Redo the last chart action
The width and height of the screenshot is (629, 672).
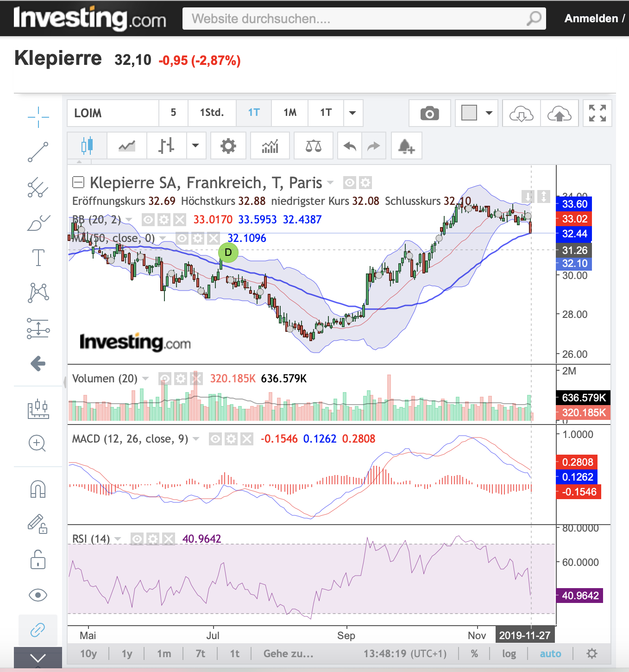point(373,146)
